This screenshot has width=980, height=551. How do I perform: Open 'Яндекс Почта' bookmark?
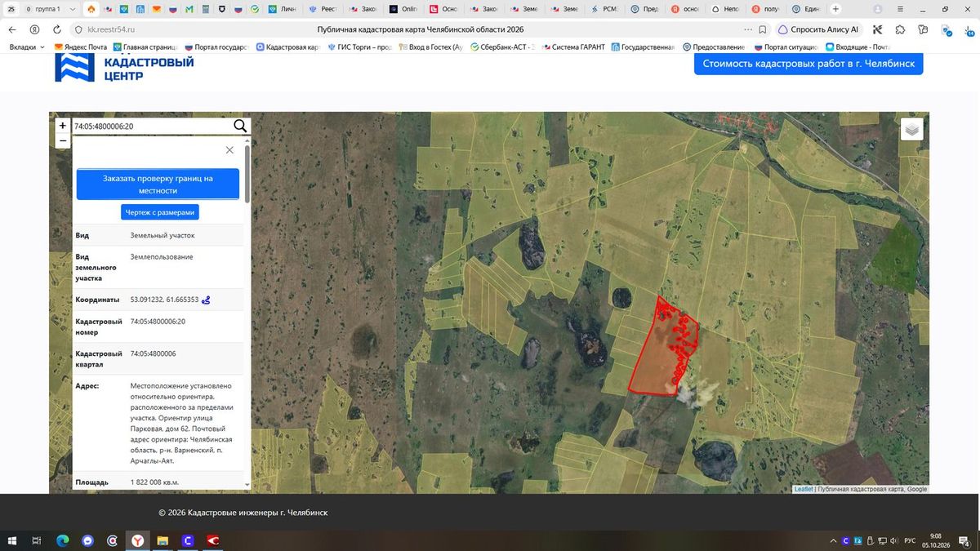(81, 47)
